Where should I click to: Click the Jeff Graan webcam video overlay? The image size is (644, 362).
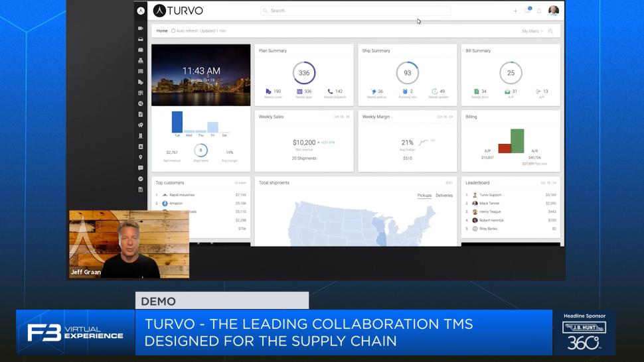(x=129, y=245)
